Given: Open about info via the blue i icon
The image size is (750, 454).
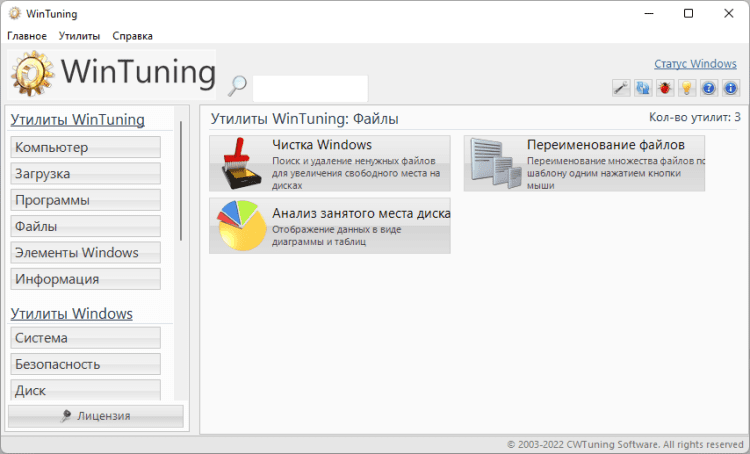Looking at the screenshot, I should pos(731,88).
